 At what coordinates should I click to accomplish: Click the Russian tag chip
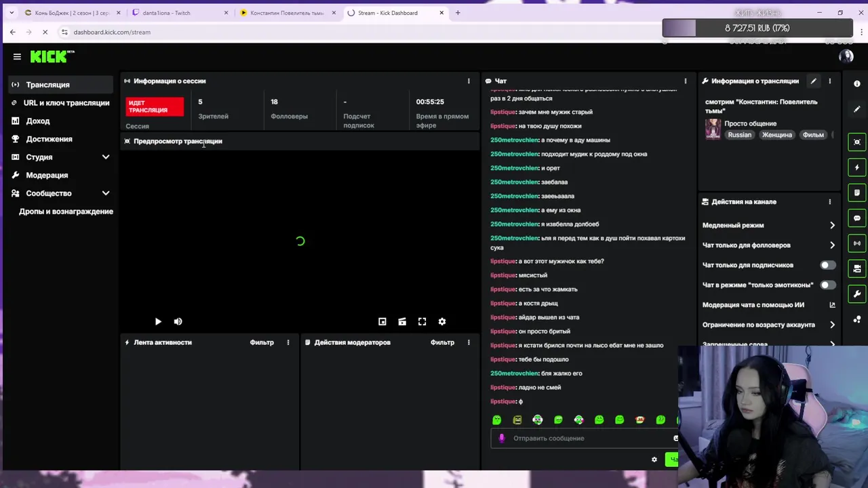(x=739, y=135)
